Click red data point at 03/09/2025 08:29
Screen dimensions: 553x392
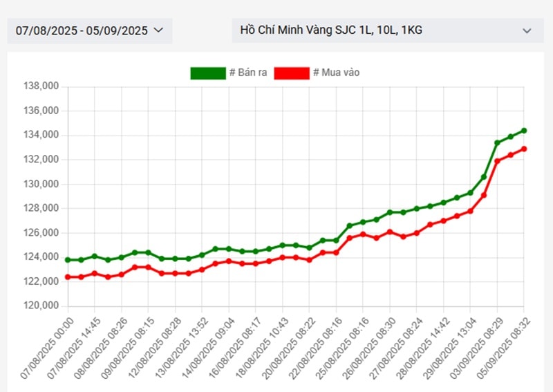click(497, 161)
